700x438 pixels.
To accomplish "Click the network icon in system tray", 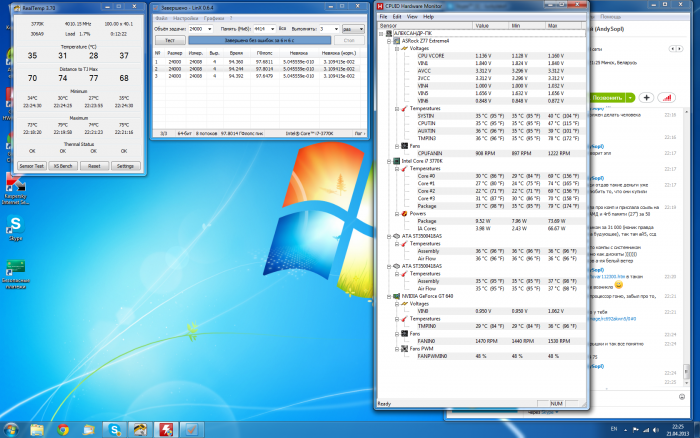I will pyautogui.click(x=646, y=430).
